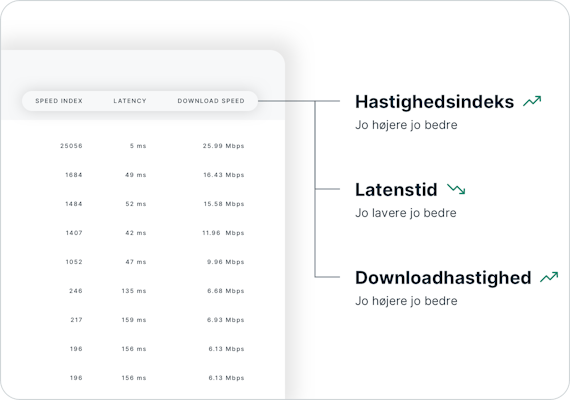Select the LATENCY column header
Viewport: 570px width, 400px height.
click(x=130, y=101)
